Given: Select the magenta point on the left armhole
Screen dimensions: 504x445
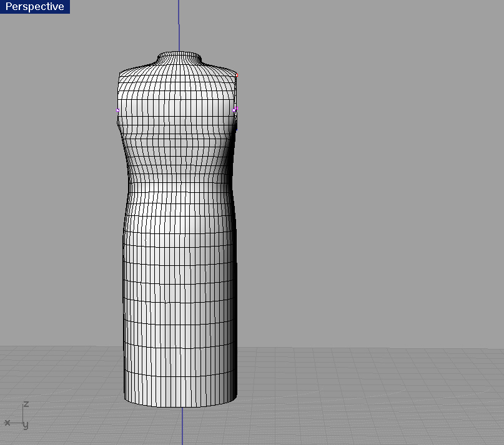Looking at the screenshot, I should (117, 110).
